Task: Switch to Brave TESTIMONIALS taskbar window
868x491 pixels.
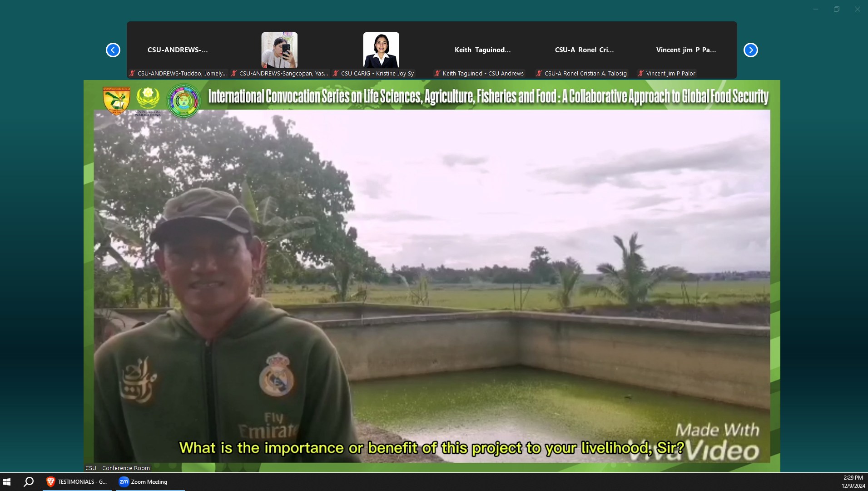Action: coord(77,482)
